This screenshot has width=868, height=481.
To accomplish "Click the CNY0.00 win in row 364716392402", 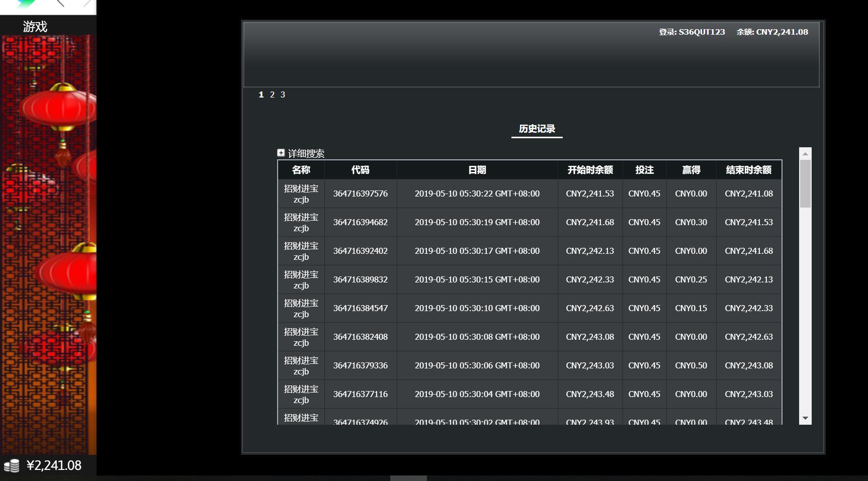I will pyautogui.click(x=691, y=251).
